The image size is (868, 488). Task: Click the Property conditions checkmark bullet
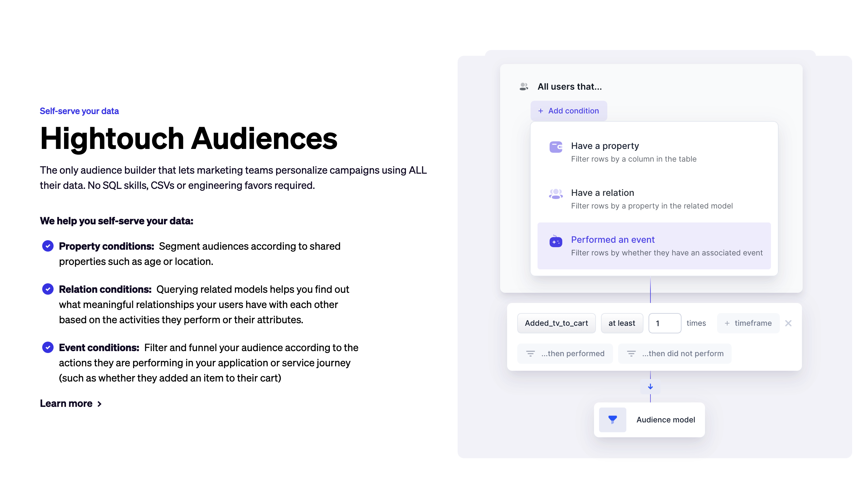[x=48, y=246]
